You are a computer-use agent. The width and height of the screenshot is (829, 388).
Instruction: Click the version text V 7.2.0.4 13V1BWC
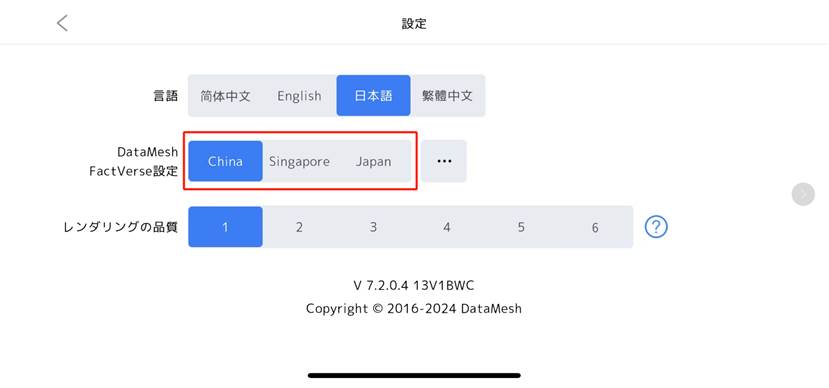pyautogui.click(x=413, y=285)
